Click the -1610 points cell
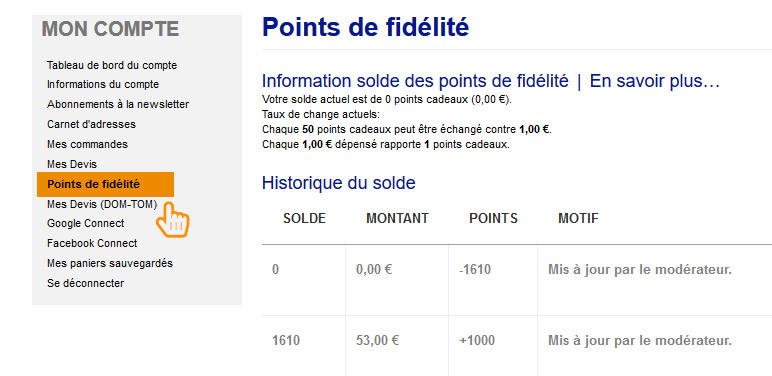 coord(475,270)
